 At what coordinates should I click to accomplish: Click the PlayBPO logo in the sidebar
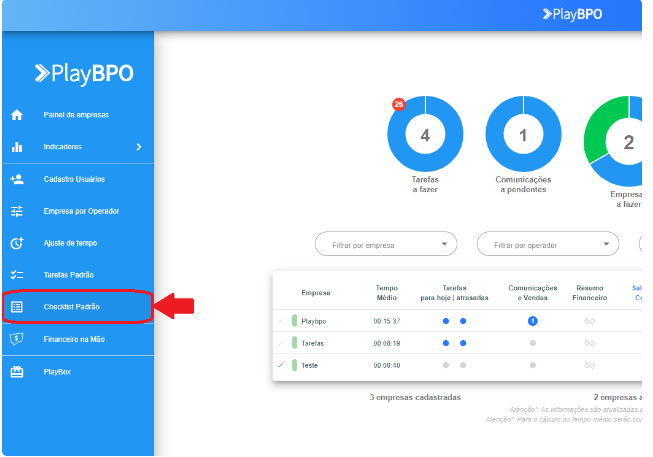[84, 74]
